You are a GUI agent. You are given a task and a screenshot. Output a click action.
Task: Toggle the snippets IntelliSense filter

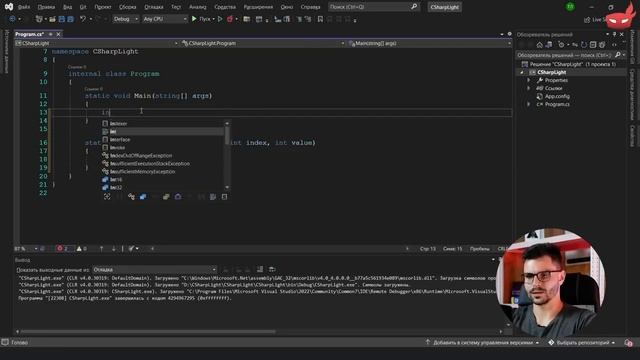point(213,197)
